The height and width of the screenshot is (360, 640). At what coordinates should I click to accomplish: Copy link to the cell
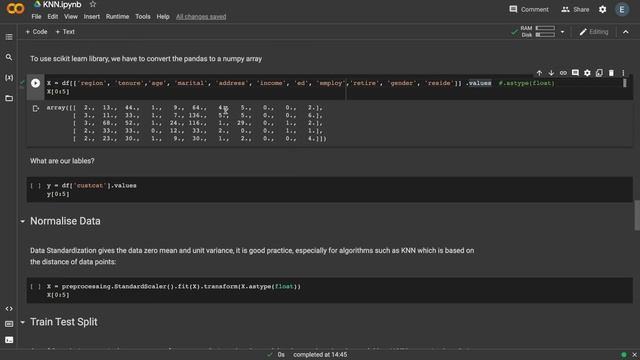point(563,73)
